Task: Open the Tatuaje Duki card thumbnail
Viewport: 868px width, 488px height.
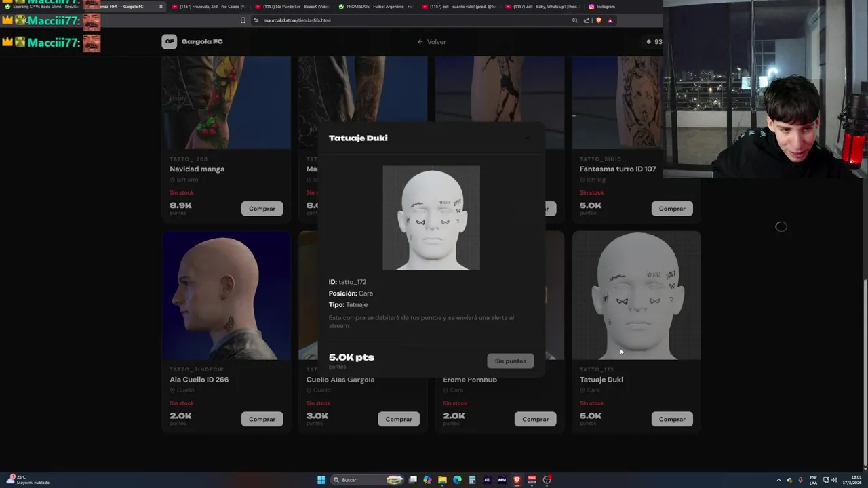Action: pyautogui.click(x=636, y=296)
